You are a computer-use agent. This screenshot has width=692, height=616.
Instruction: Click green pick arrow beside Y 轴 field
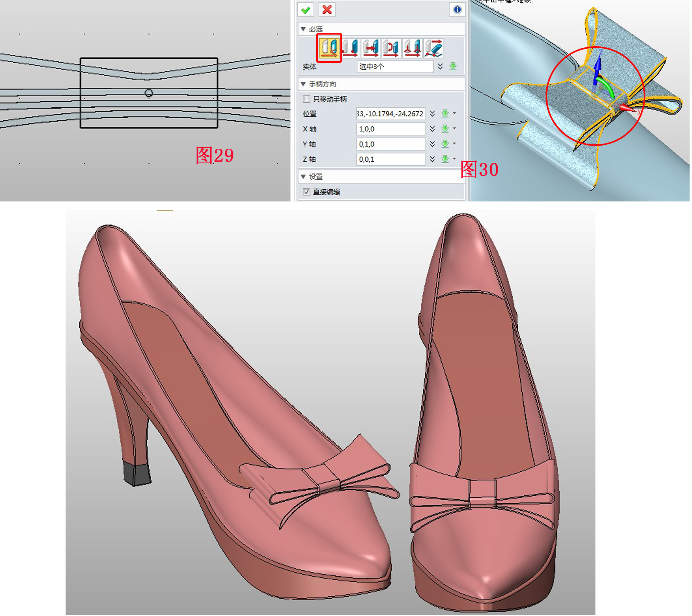(x=445, y=144)
